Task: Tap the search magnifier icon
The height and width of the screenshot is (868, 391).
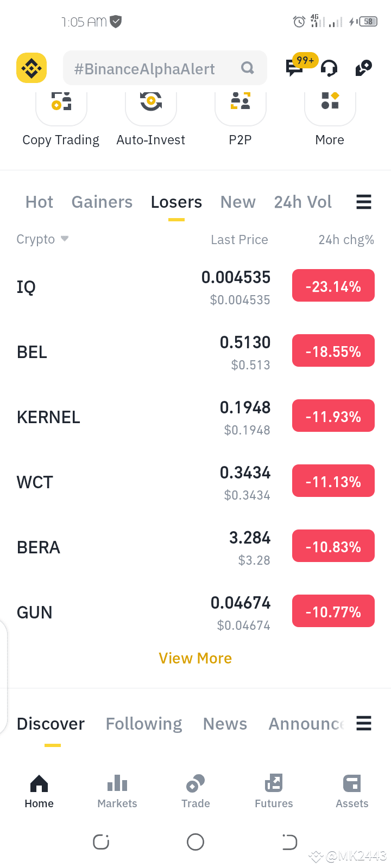Action: click(248, 68)
